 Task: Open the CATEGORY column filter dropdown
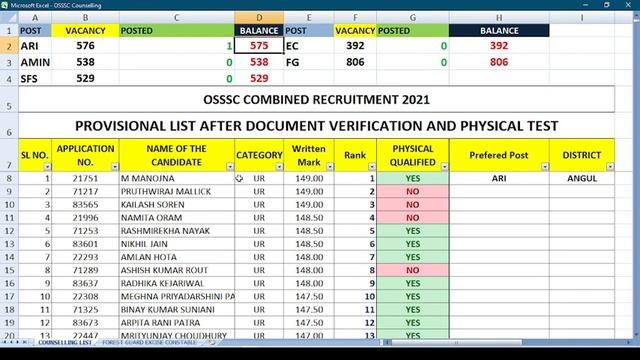tap(279, 167)
